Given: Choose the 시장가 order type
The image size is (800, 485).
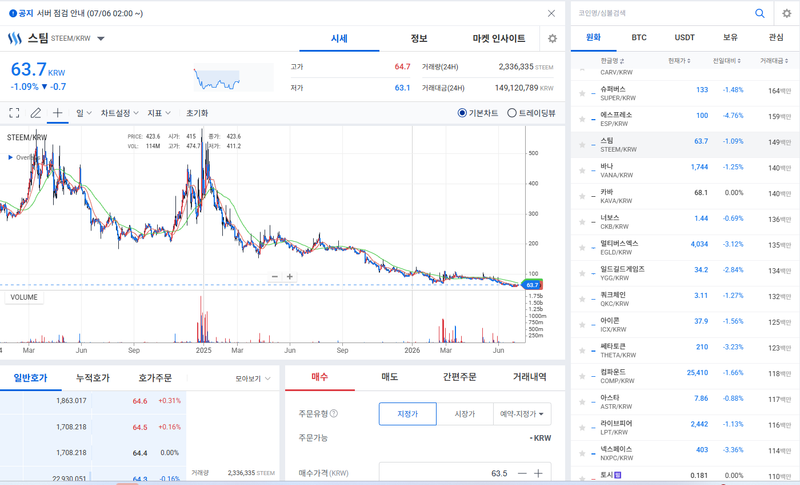Looking at the screenshot, I should (465, 414).
